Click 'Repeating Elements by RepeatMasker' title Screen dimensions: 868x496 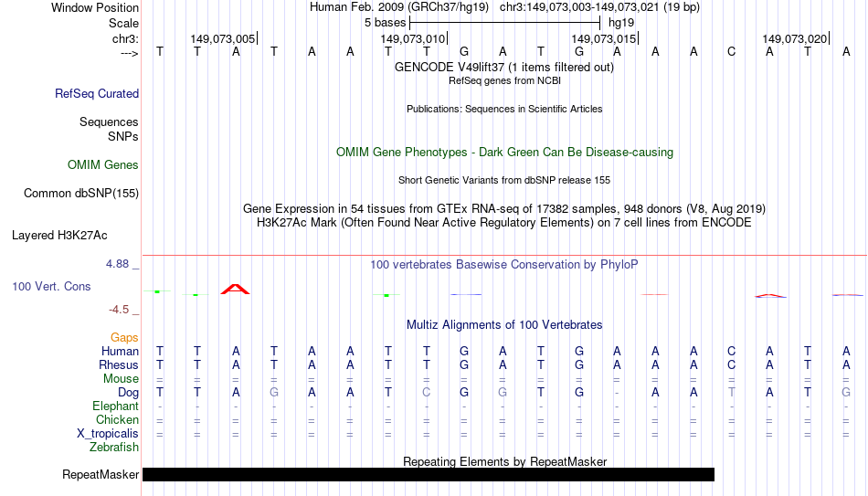pos(505,461)
